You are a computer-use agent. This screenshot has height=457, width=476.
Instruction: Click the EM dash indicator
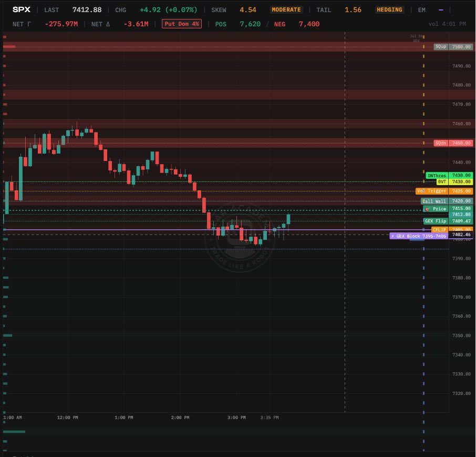pos(441,10)
